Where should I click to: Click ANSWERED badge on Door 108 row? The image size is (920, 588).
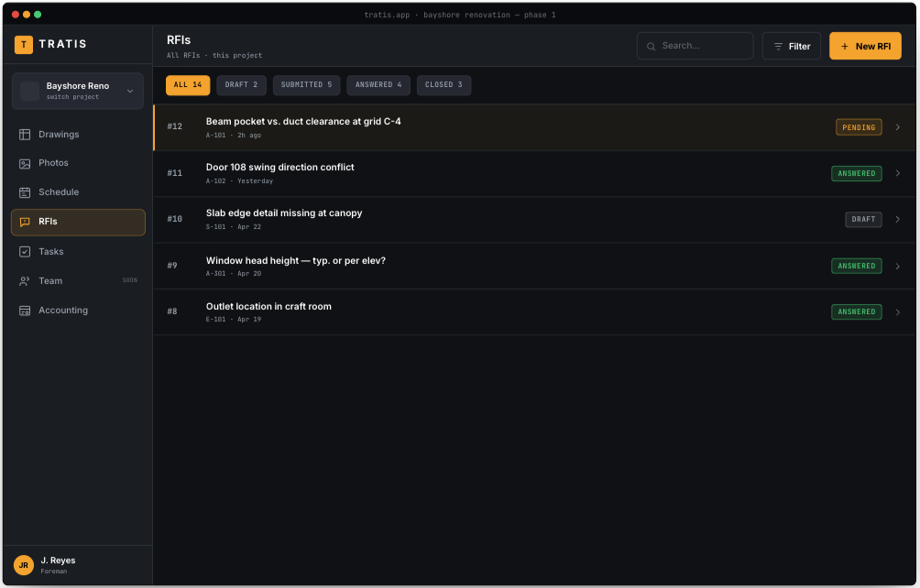click(856, 173)
